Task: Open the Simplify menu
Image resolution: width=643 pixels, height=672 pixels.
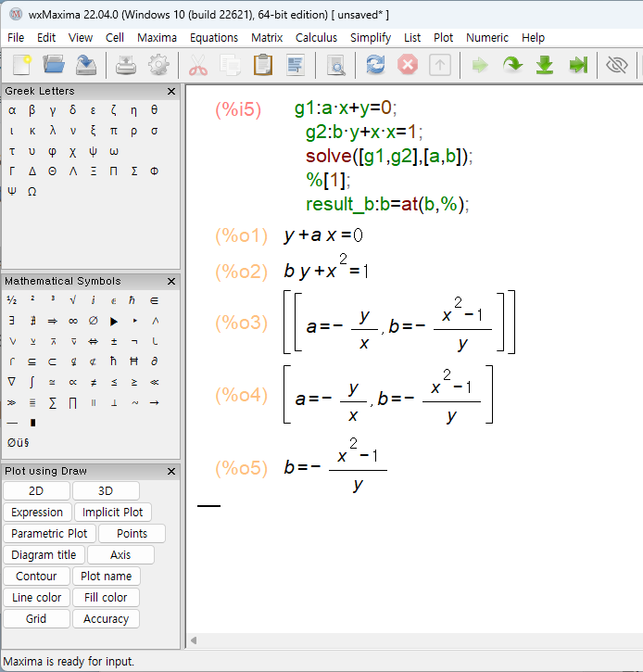Action: (371, 38)
